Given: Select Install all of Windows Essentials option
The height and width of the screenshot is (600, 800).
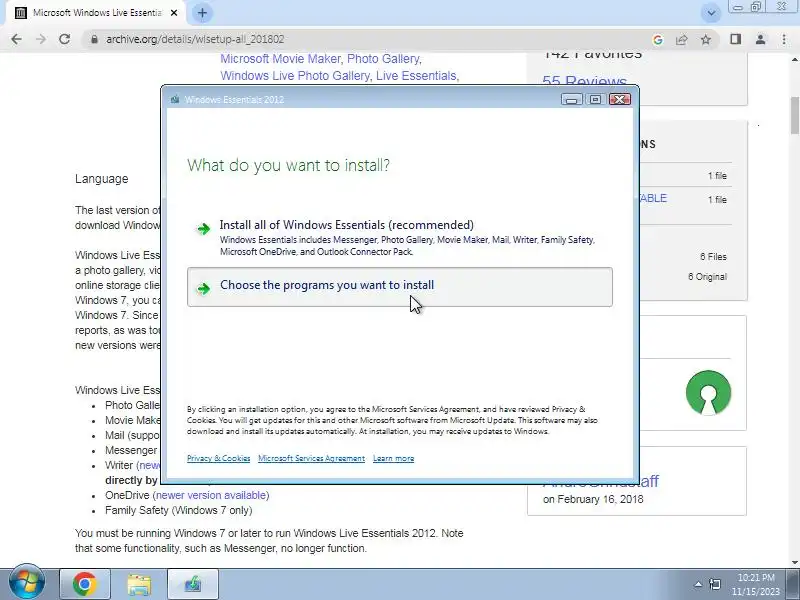Looking at the screenshot, I should [x=399, y=237].
